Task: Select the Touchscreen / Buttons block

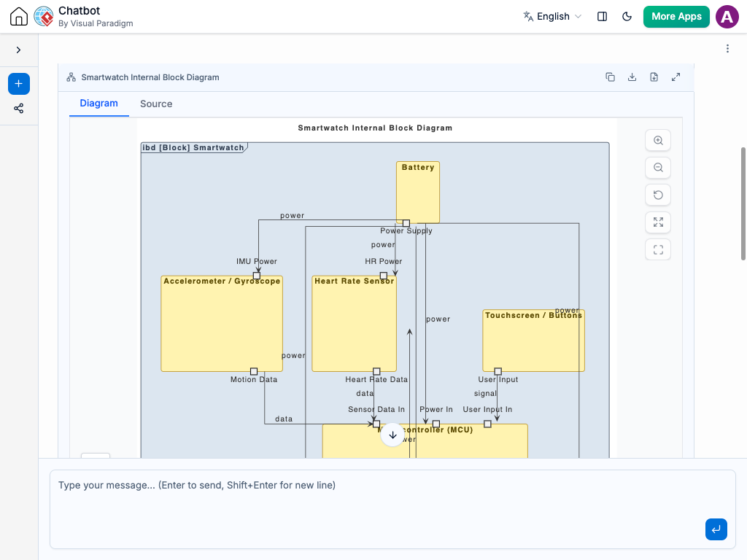Action: (533, 341)
